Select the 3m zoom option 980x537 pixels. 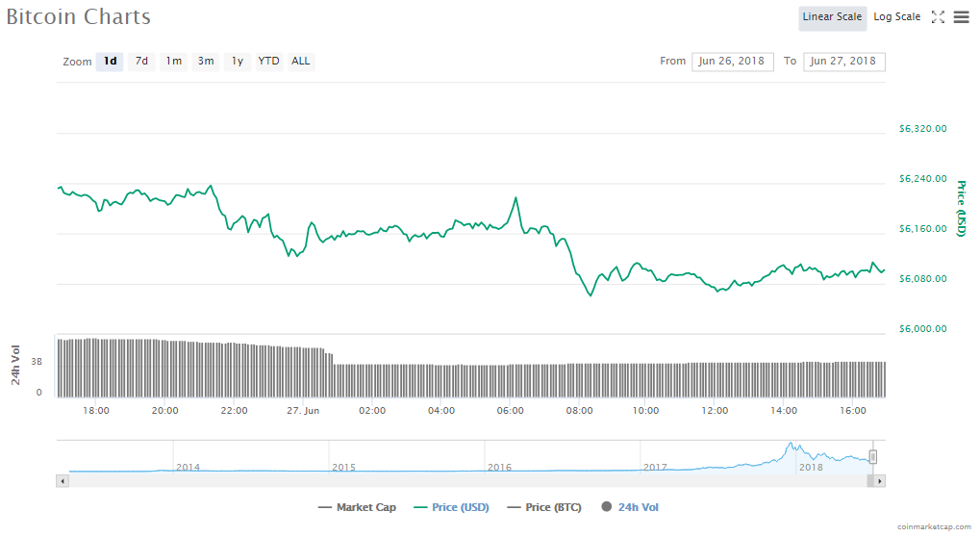click(206, 62)
